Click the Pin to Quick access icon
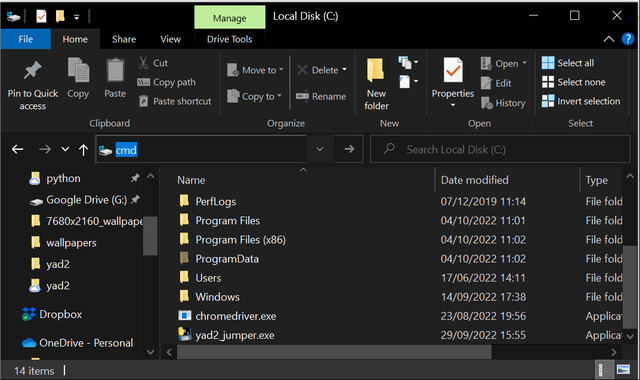The image size is (640, 380). [32, 71]
